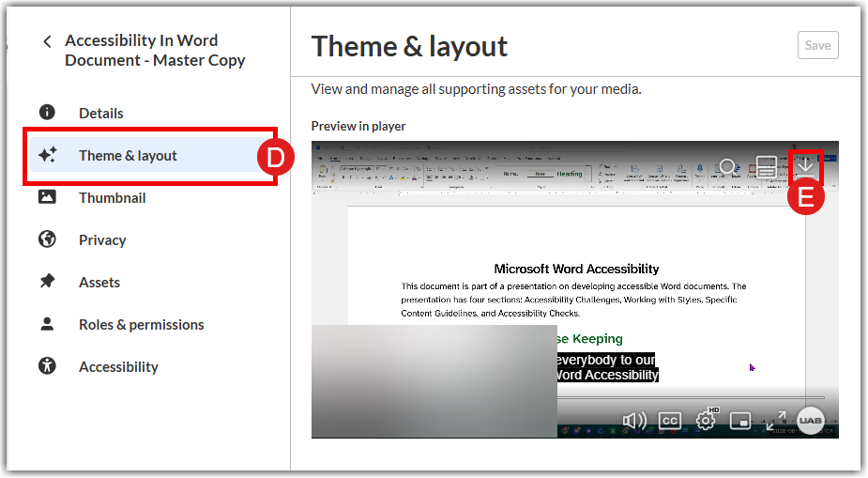Click the 'Theme & layout' page heading
Image resolution: width=868 pixels, height=478 pixels.
(409, 47)
